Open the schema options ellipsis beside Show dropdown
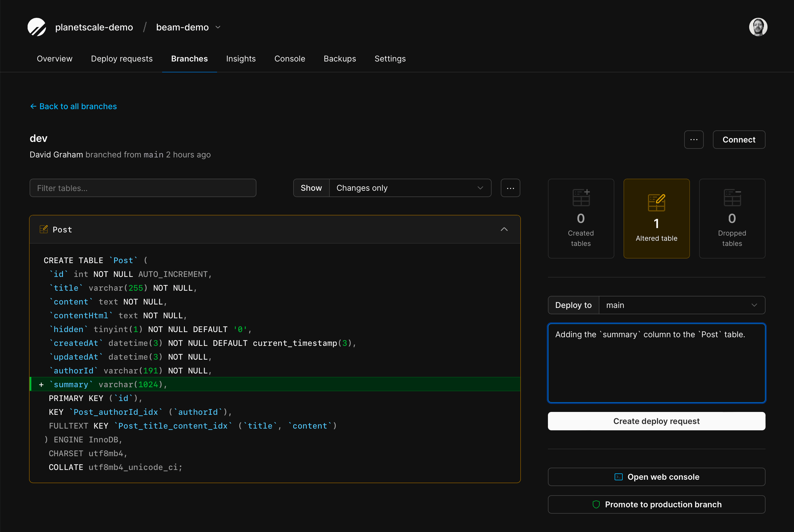 pos(510,188)
